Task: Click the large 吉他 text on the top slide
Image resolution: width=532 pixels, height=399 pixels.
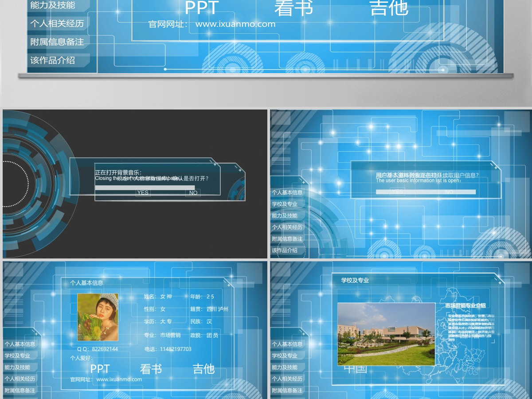Action: (x=389, y=8)
